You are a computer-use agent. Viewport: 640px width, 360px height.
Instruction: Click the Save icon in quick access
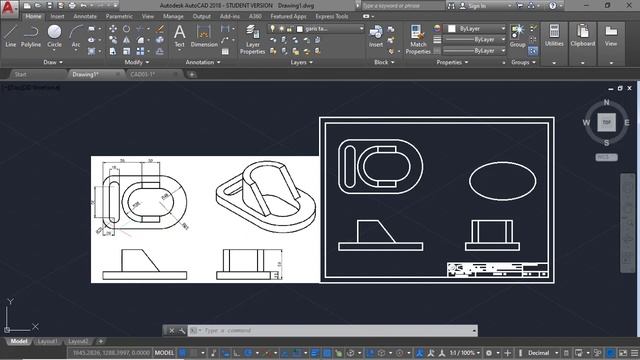[50, 6]
